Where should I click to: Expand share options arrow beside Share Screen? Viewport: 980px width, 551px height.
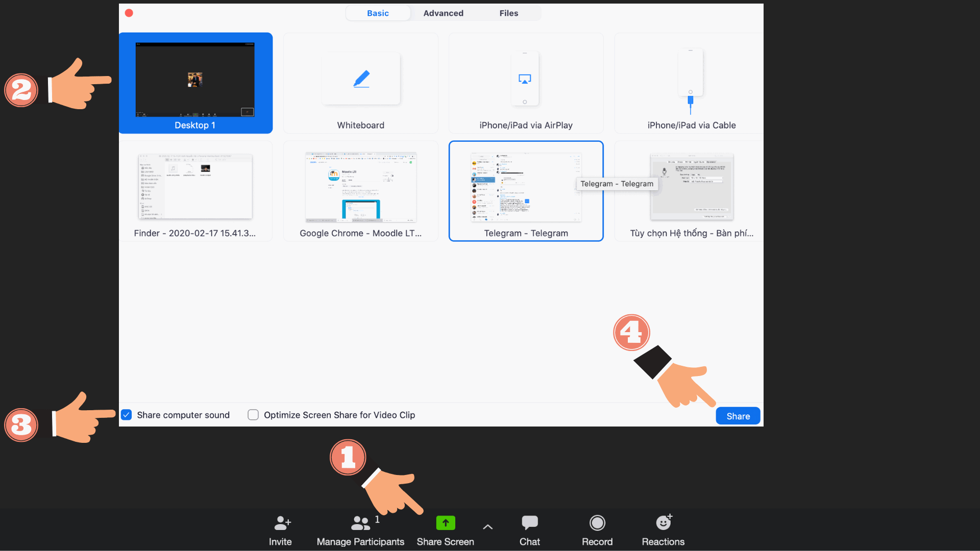coord(487,527)
